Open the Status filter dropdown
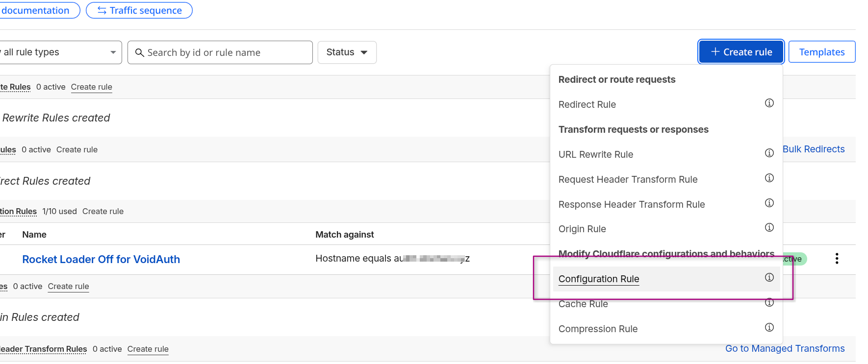The width and height of the screenshot is (868, 364). 347,52
